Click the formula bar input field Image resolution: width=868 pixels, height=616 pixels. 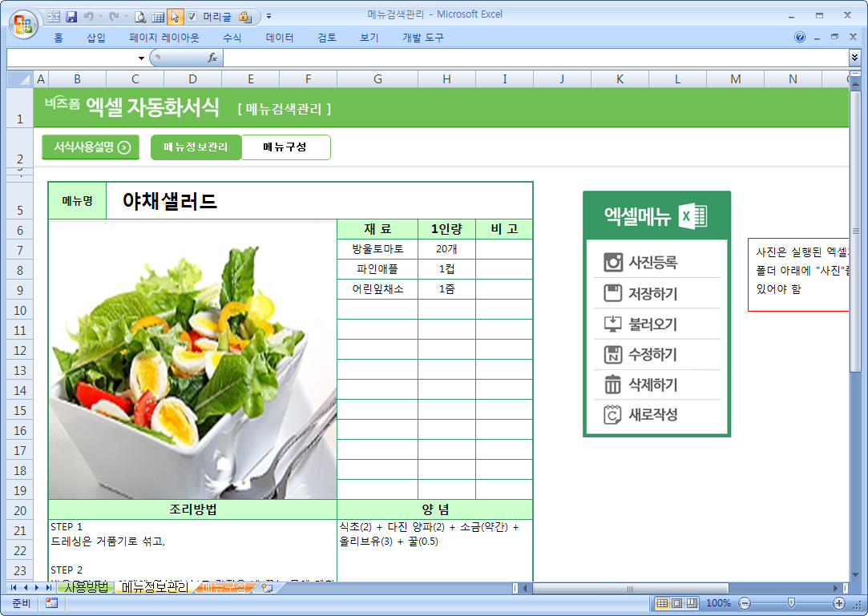[x=535, y=58]
